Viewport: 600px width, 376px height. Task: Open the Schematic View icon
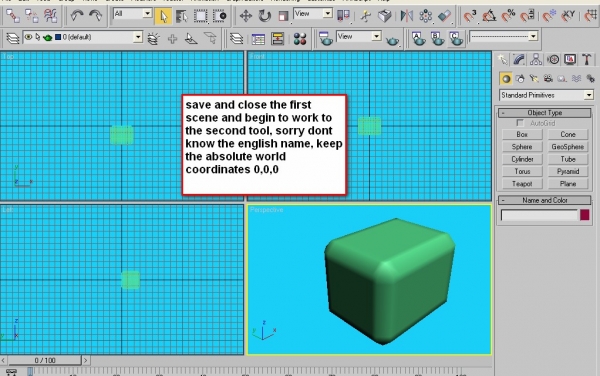coord(277,38)
